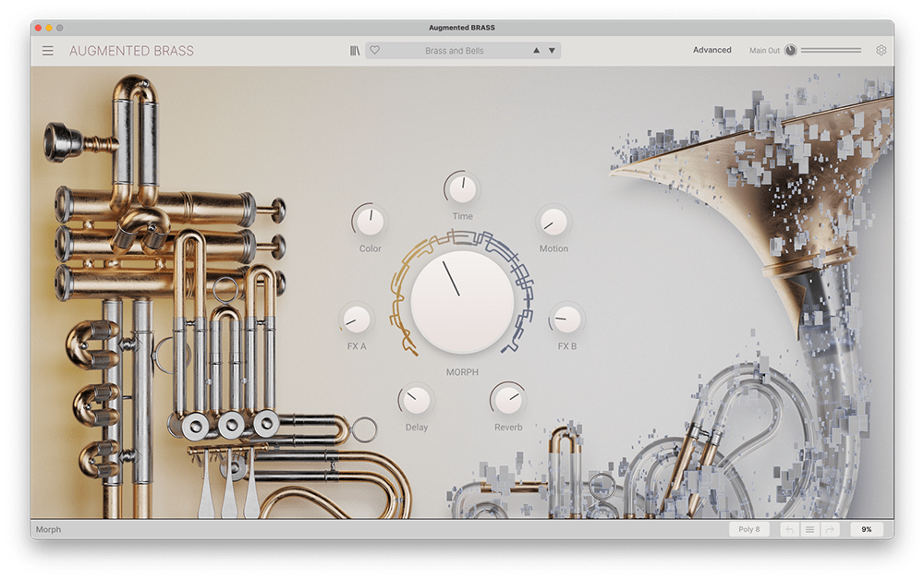Click the Color knob
The image size is (924, 579).
[371, 222]
